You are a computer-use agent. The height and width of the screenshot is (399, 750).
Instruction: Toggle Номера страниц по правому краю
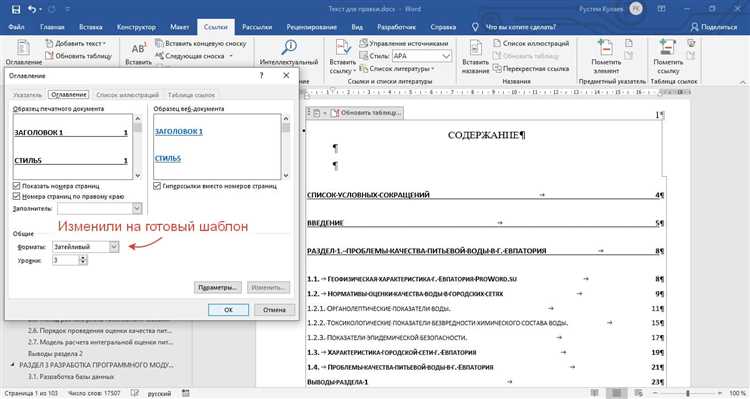(16, 196)
